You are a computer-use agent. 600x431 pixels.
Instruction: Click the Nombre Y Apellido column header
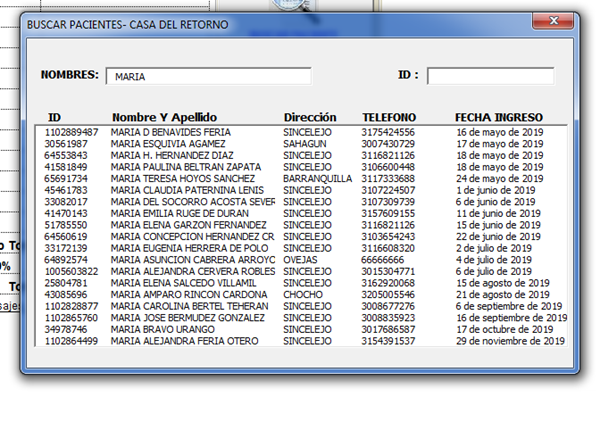point(165,117)
